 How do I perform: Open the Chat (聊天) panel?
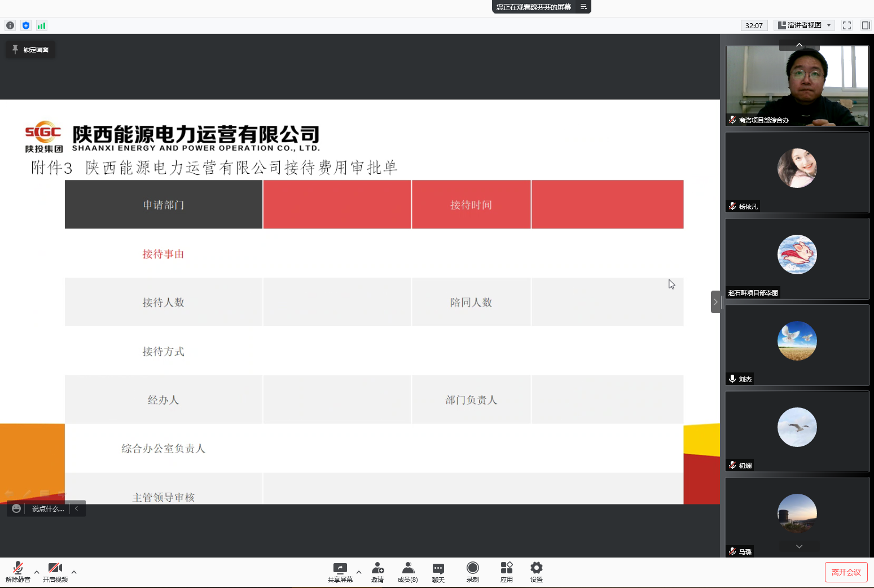(438, 572)
